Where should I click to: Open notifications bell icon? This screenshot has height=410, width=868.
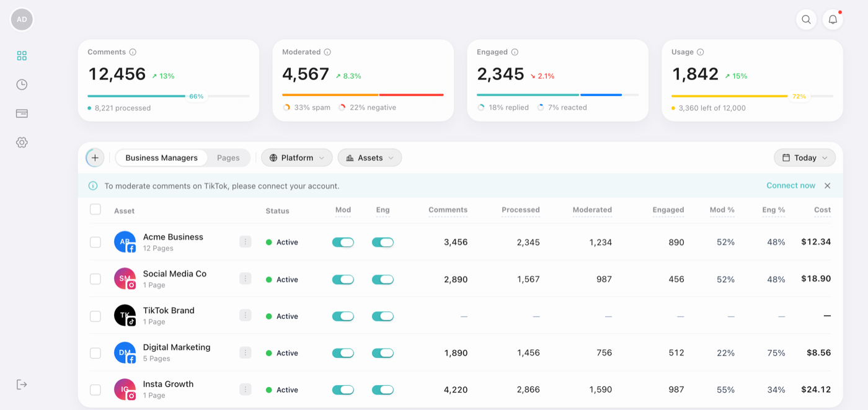(833, 19)
